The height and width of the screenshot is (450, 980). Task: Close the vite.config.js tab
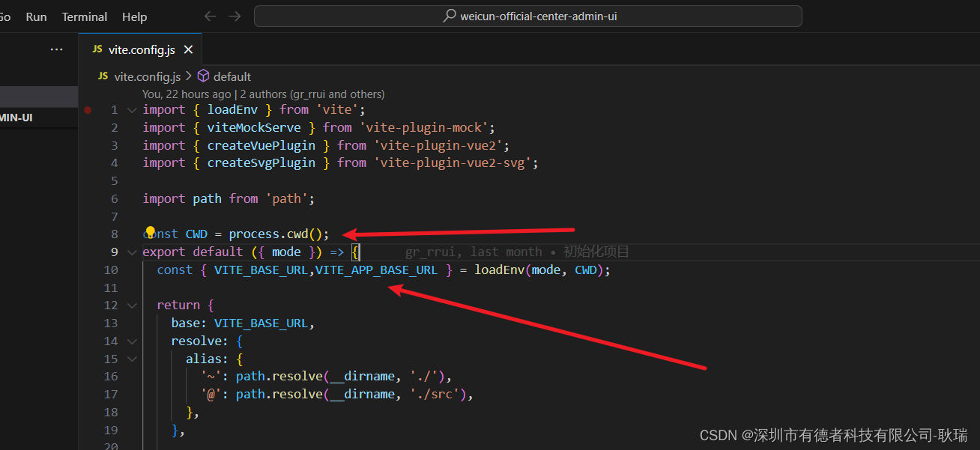(188, 49)
